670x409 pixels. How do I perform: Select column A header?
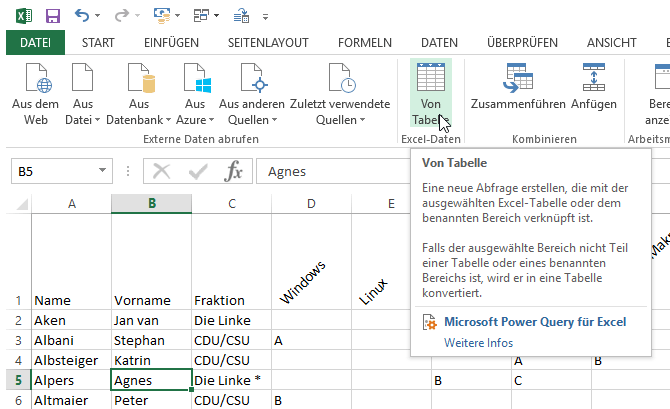(71, 204)
